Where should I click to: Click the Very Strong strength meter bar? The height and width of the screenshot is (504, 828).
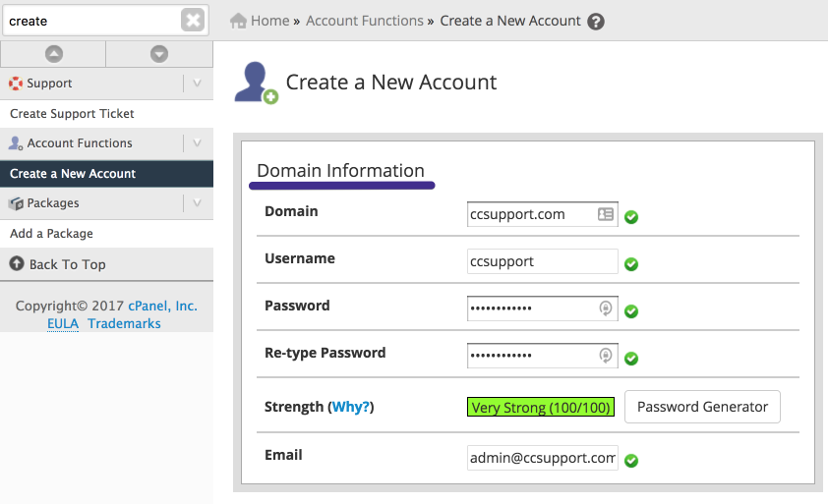tap(541, 408)
